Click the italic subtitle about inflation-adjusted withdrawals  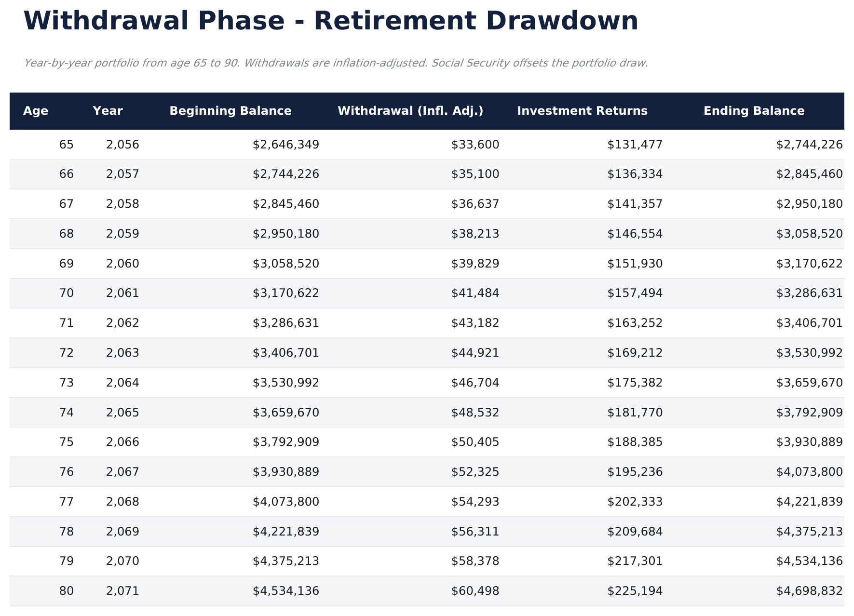tap(336, 63)
